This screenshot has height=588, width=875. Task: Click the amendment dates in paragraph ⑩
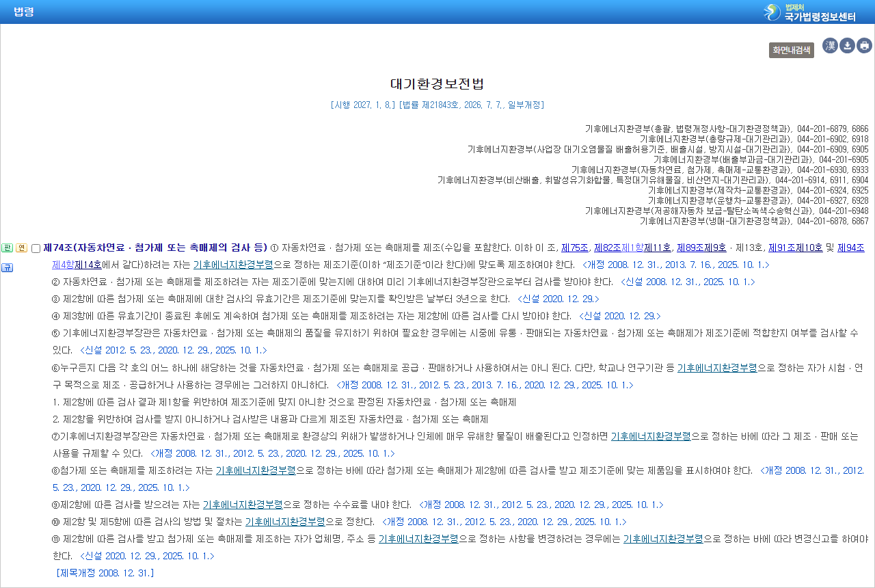pyautogui.click(x=504, y=521)
